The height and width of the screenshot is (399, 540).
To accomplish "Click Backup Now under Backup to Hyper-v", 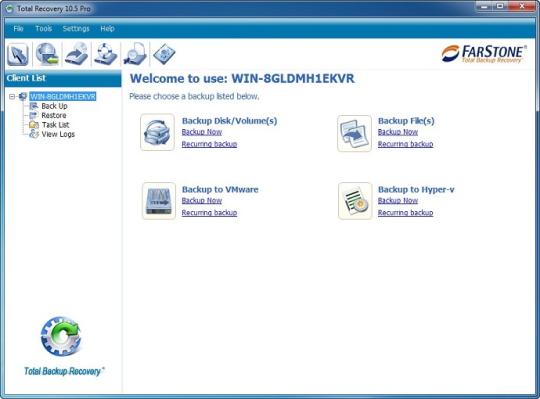I will (398, 200).
